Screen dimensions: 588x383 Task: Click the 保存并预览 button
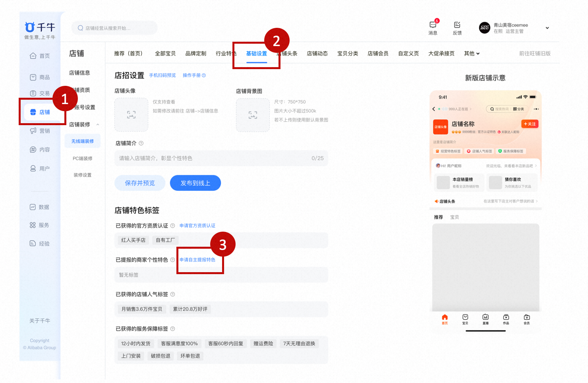pos(140,183)
